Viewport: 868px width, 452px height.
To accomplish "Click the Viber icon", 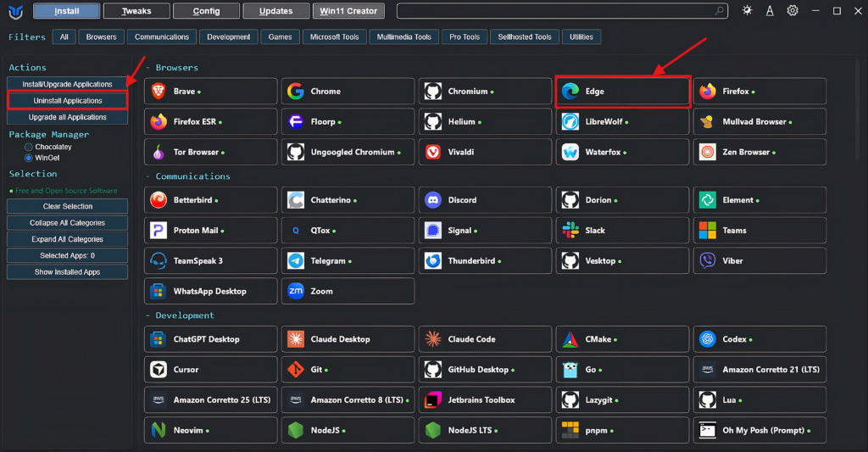I will click(708, 261).
